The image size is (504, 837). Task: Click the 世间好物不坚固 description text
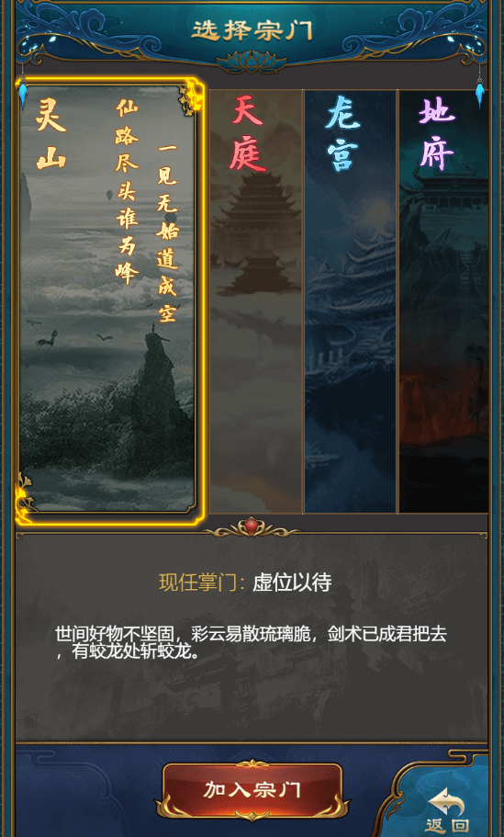(x=251, y=643)
